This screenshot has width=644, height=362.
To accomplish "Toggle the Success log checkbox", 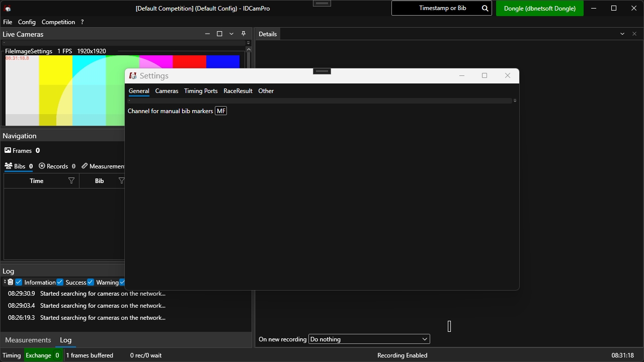I will tap(60, 282).
